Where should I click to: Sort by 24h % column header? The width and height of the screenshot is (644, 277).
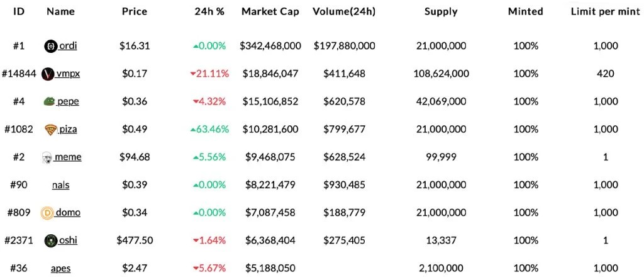pyautogui.click(x=209, y=12)
